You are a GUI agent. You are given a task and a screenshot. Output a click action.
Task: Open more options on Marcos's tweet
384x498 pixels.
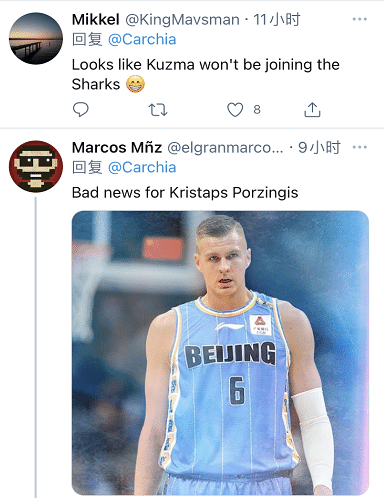[360, 147]
